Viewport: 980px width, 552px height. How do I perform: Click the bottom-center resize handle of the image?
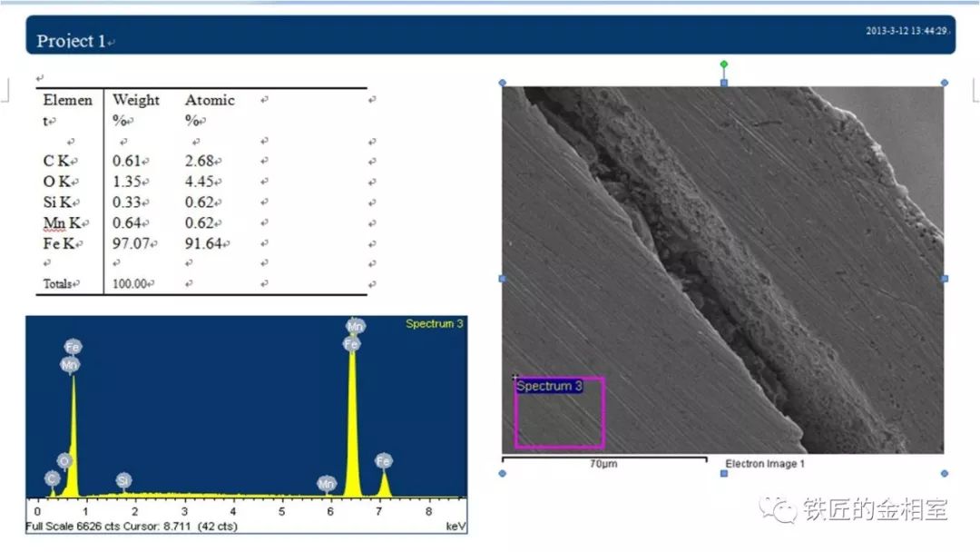click(x=723, y=473)
